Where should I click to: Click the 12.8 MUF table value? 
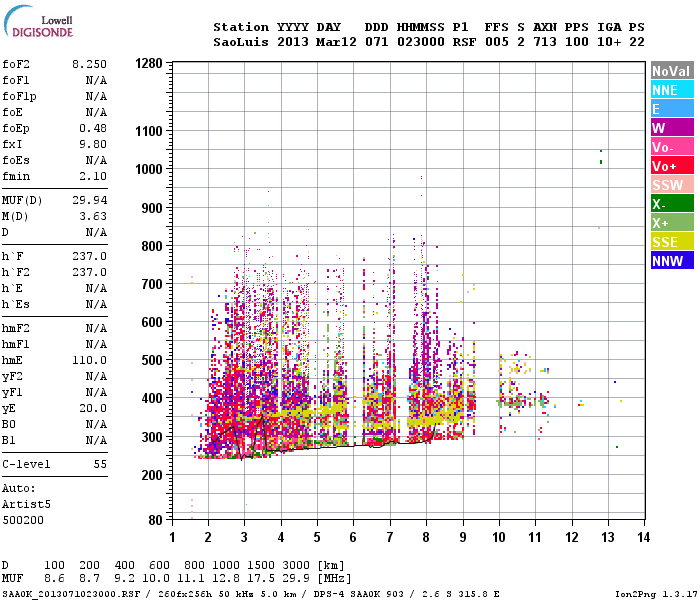click(x=226, y=579)
